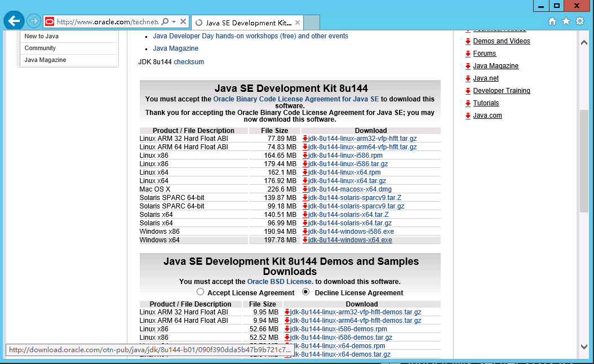This screenshot has width=594, height=364.
Task: Download jdk-8u144-linux-arm32-vfp-hflt-demos.tar.gz link
Action: 356,312
